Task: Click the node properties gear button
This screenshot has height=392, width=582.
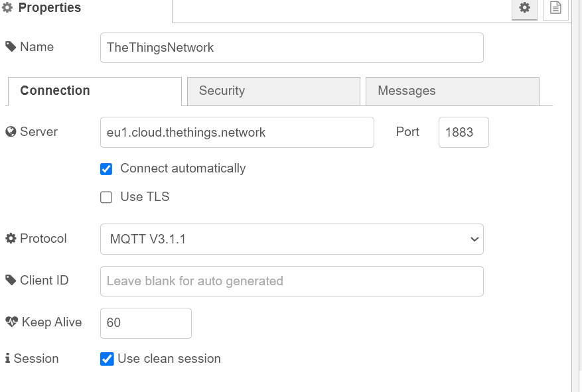Action: click(524, 8)
